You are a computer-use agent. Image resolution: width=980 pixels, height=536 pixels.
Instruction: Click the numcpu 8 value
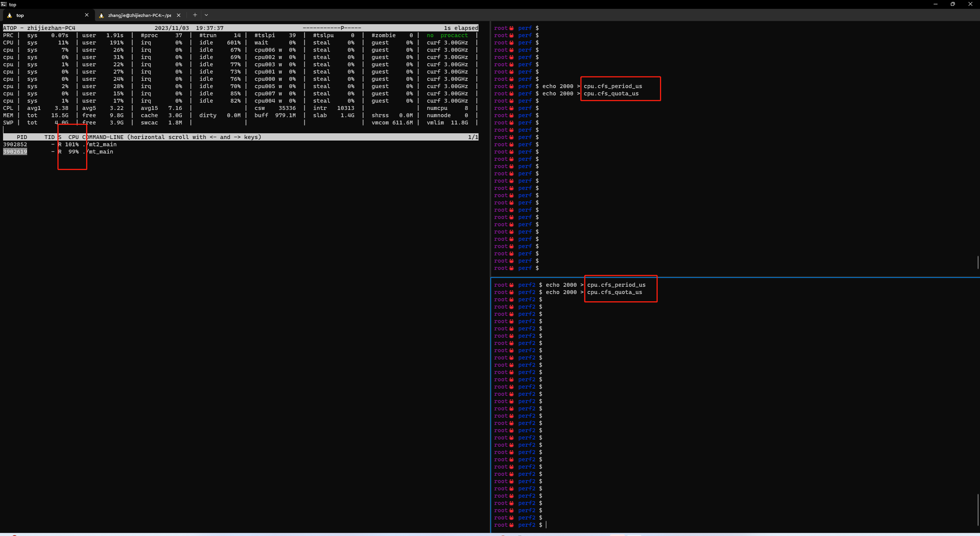pyautogui.click(x=447, y=108)
